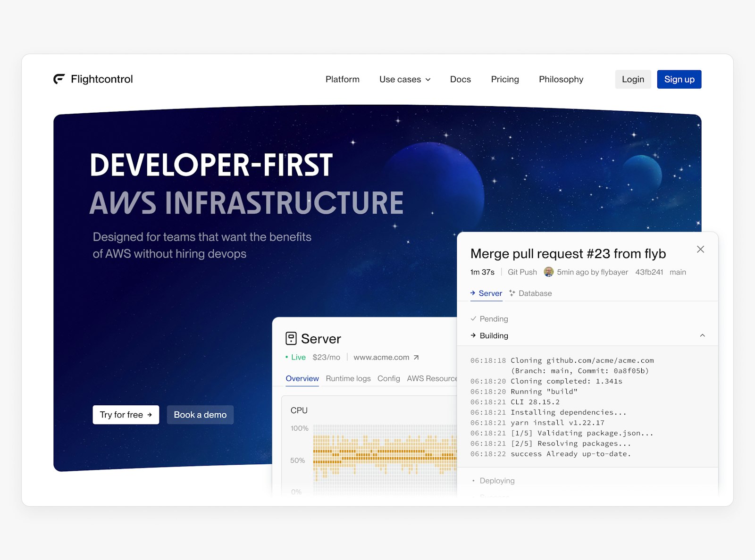755x560 pixels.
Task: Click the CPU usage heatmap chart
Action: click(385, 459)
